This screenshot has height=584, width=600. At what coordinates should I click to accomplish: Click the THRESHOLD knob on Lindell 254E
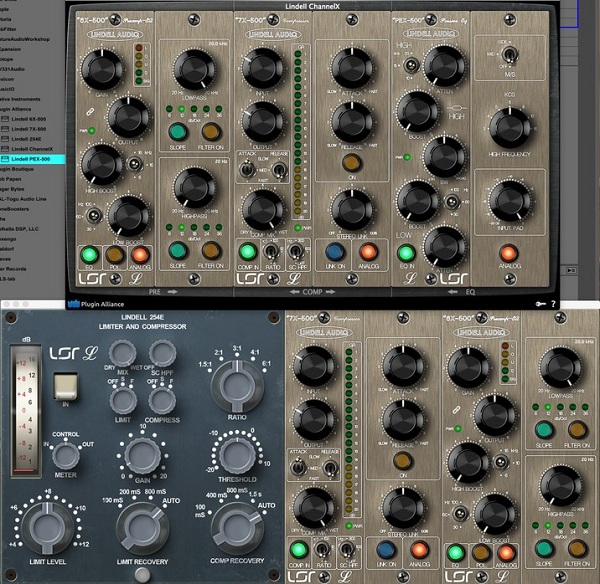coord(237,455)
